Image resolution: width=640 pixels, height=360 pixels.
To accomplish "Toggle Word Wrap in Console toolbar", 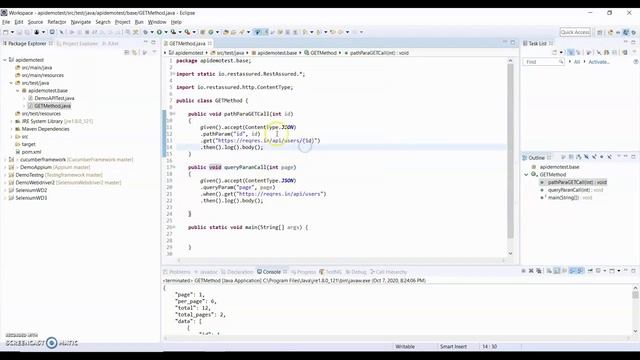I will [x=564, y=271].
